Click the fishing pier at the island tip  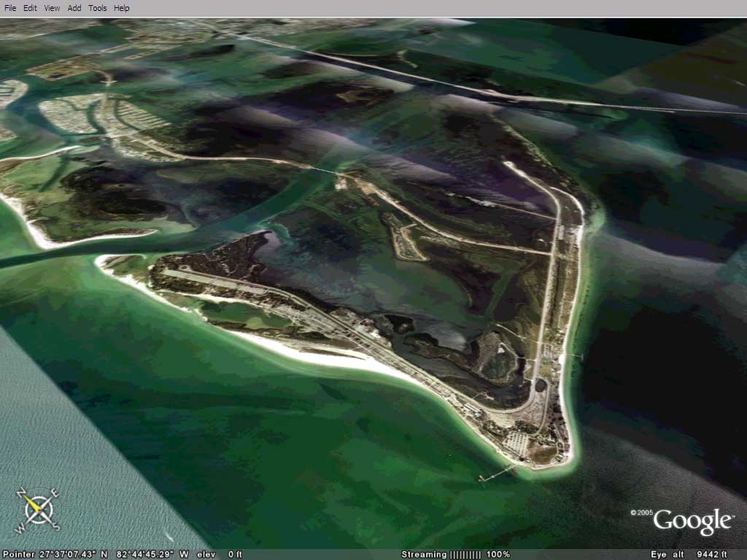point(496,475)
